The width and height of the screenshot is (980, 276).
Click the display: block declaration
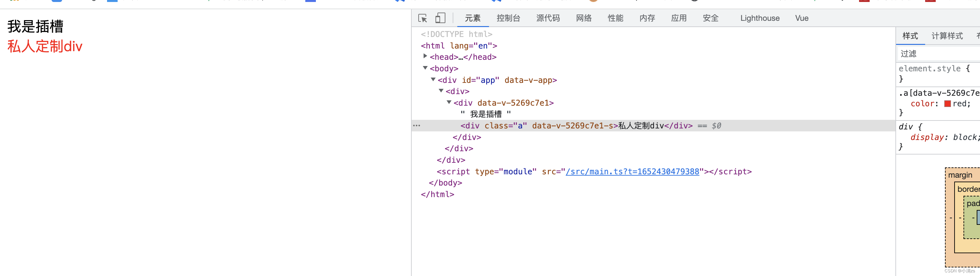pos(945,137)
